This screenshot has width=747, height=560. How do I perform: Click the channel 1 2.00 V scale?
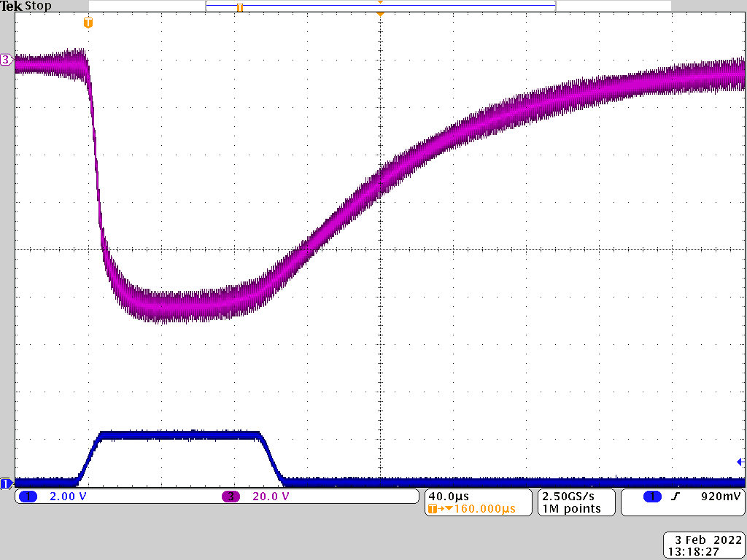coord(68,497)
